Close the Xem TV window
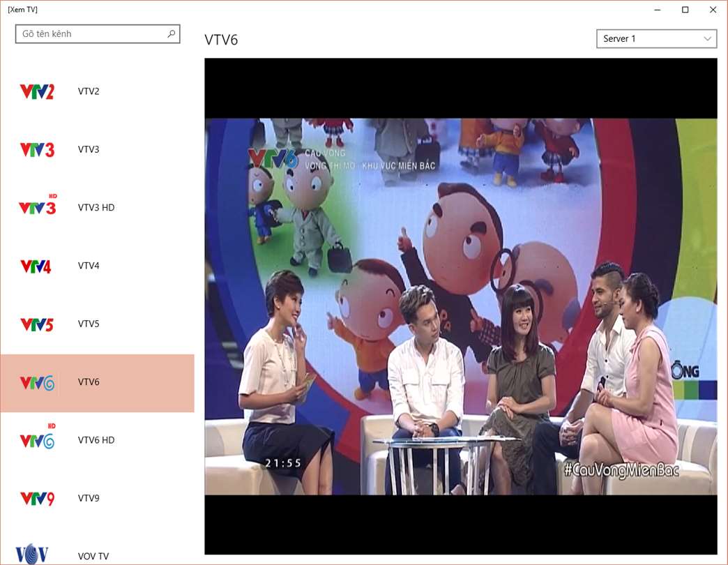 pos(713,10)
